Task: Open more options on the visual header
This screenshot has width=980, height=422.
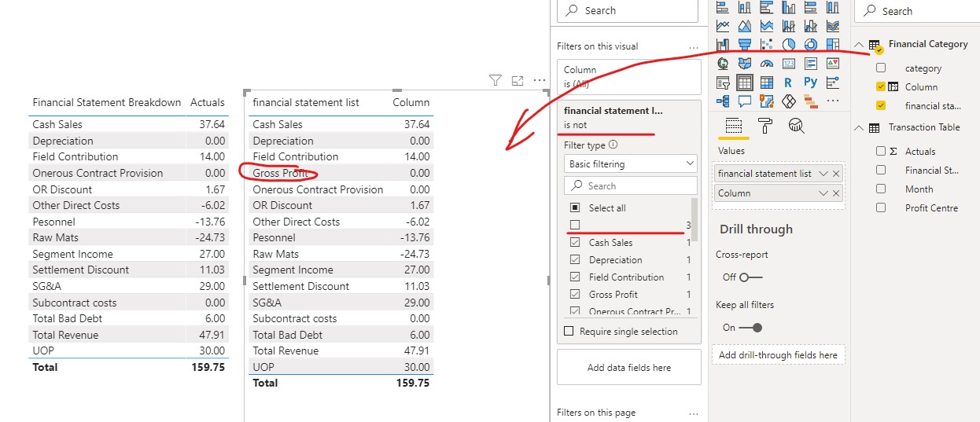Action: [x=540, y=80]
